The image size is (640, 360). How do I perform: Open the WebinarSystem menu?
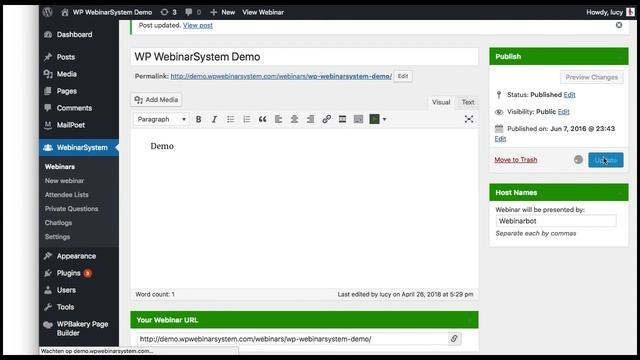79,148
